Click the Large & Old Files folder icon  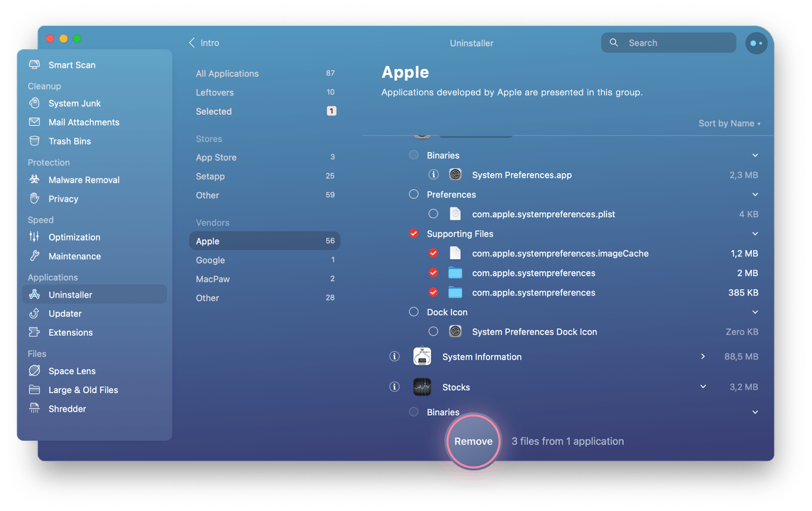pos(35,390)
